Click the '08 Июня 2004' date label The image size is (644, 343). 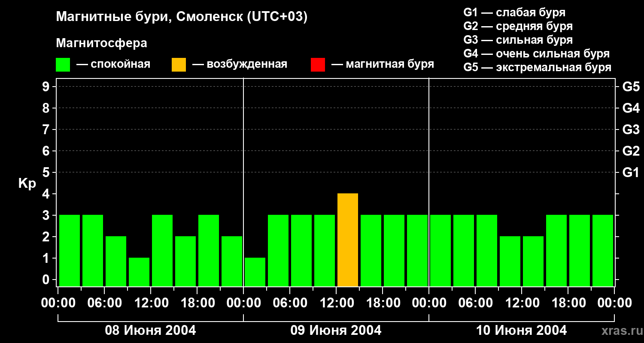coord(151,330)
